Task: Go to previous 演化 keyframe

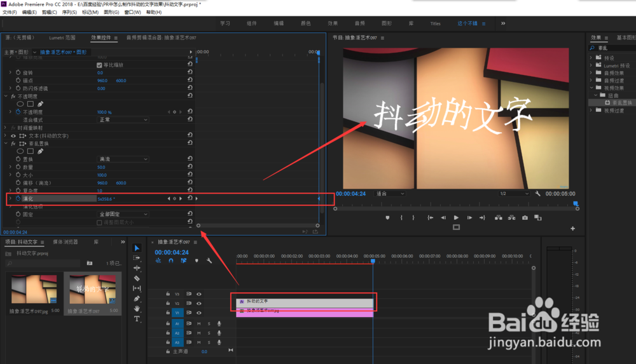Action: (169, 199)
